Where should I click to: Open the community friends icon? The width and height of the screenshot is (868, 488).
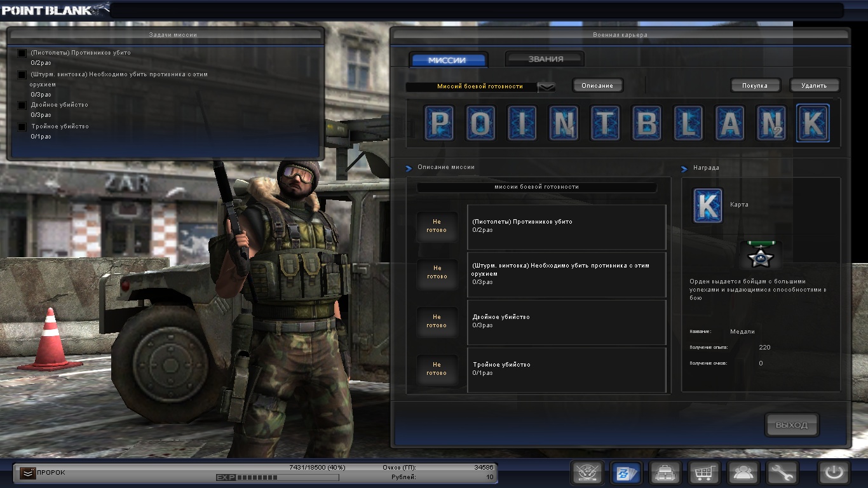click(743, 473)
